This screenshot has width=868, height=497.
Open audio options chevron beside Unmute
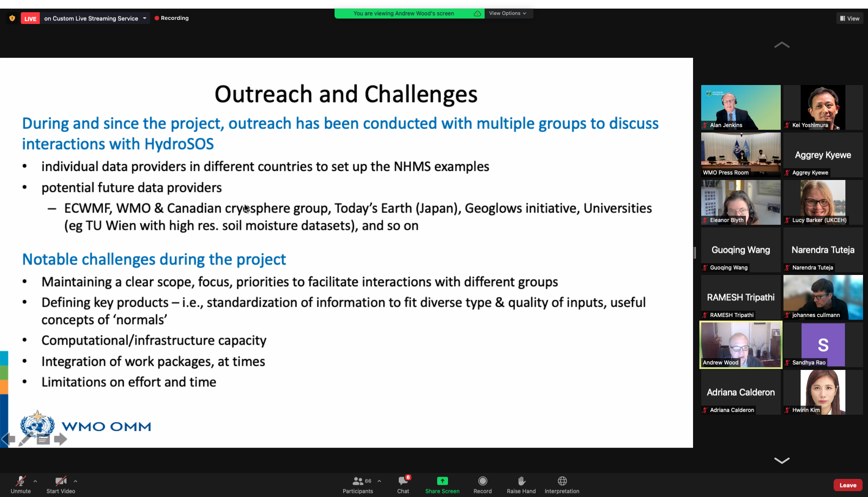coord(35,481)
